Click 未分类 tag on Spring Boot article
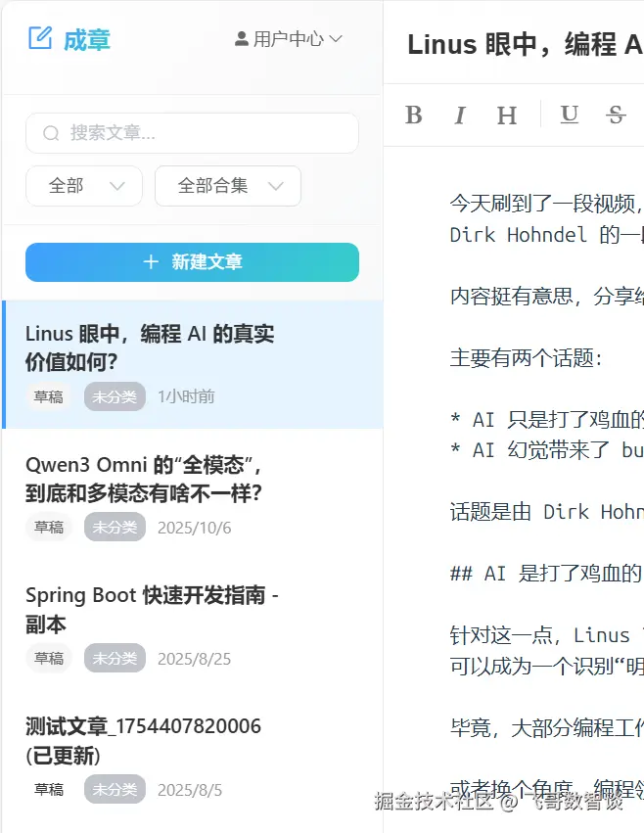Screen dimensions: 644x833 pos(115,658)
